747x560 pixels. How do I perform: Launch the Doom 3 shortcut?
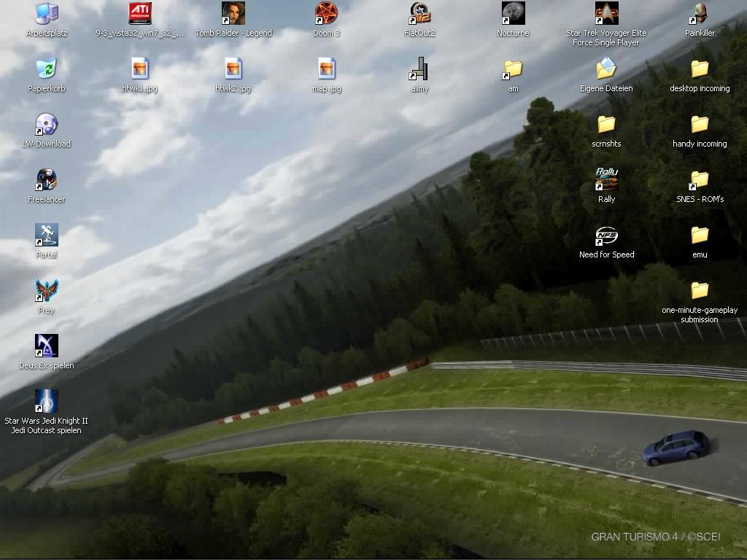[326, 13]
